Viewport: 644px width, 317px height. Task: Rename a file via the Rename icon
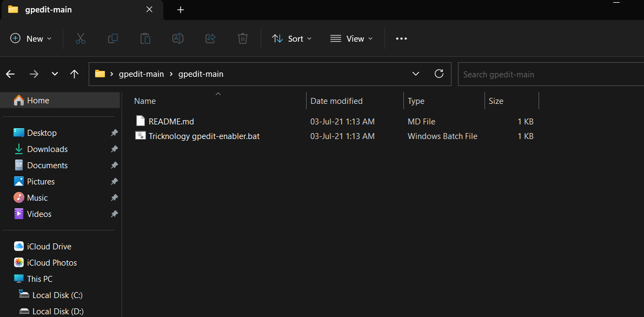point(177,38)
